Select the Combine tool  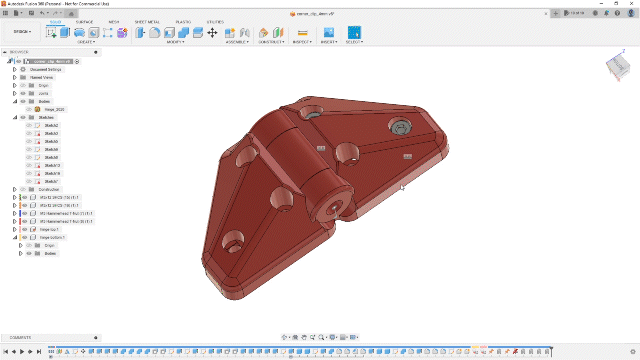click(x=183, y=33)
